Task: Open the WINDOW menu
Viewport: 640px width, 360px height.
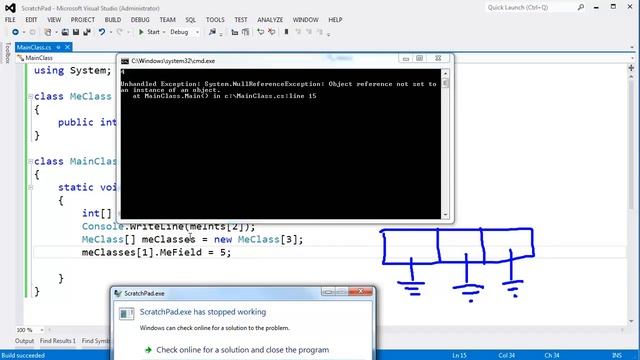Action: point(306,20)
